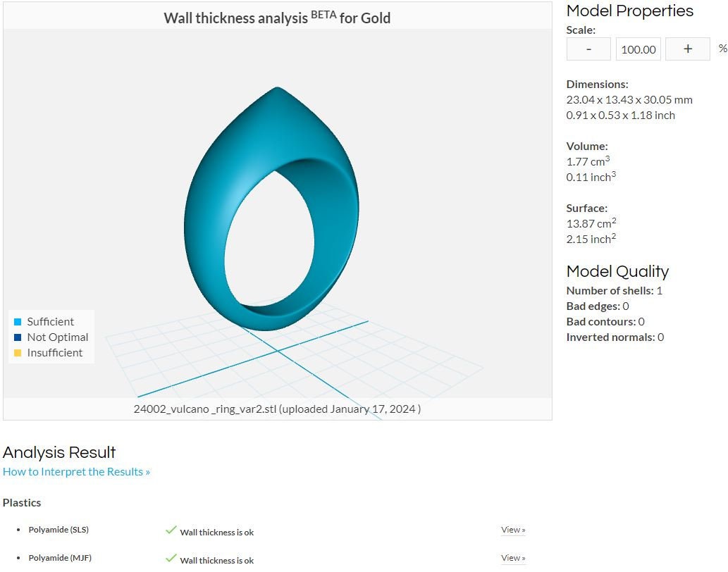This screenshot has height=572, width=728.
Task: Click the Not Optimal legend label
Action: (58, 337)
